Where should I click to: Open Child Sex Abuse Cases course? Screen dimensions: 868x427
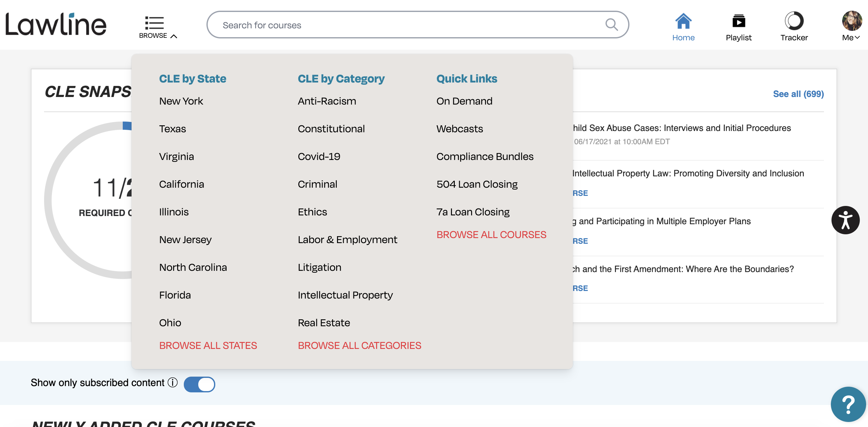(682, 128)
